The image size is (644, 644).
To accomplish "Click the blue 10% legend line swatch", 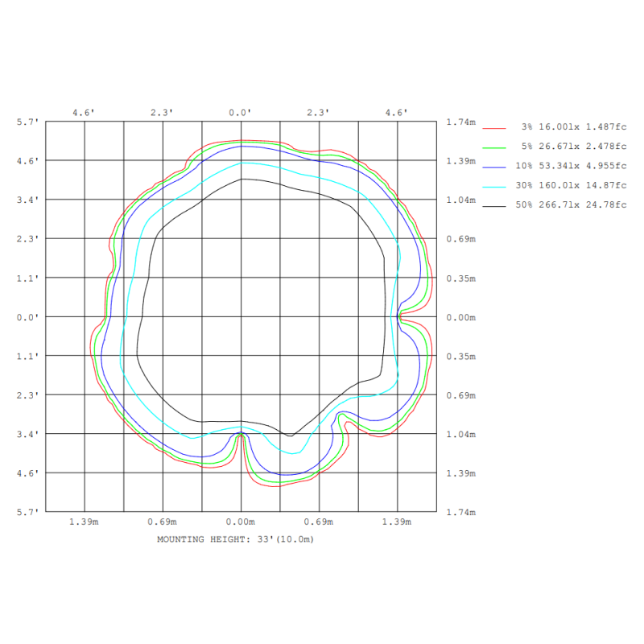I will click(x=493, y=166).
